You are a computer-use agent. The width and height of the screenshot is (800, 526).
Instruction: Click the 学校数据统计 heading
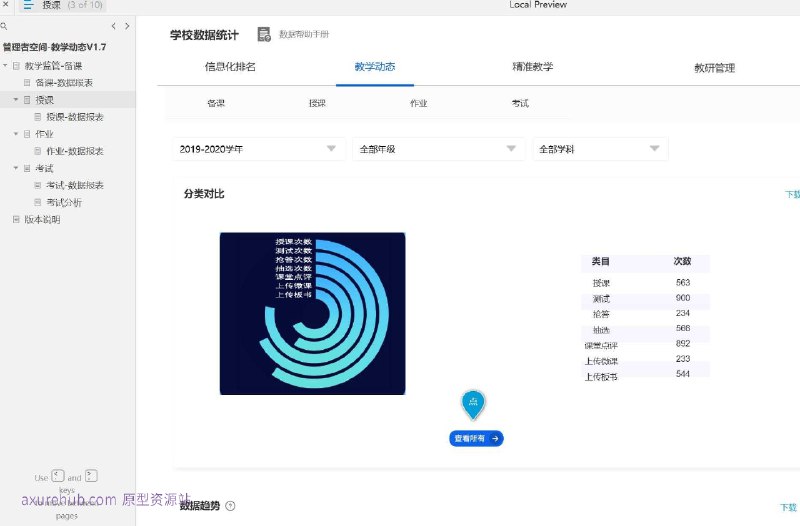tap(204, 35)
